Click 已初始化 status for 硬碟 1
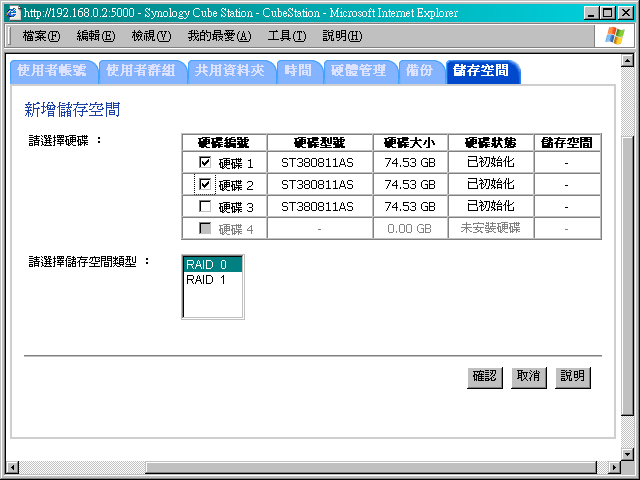 pyautogui.click(x=491, y=162)
